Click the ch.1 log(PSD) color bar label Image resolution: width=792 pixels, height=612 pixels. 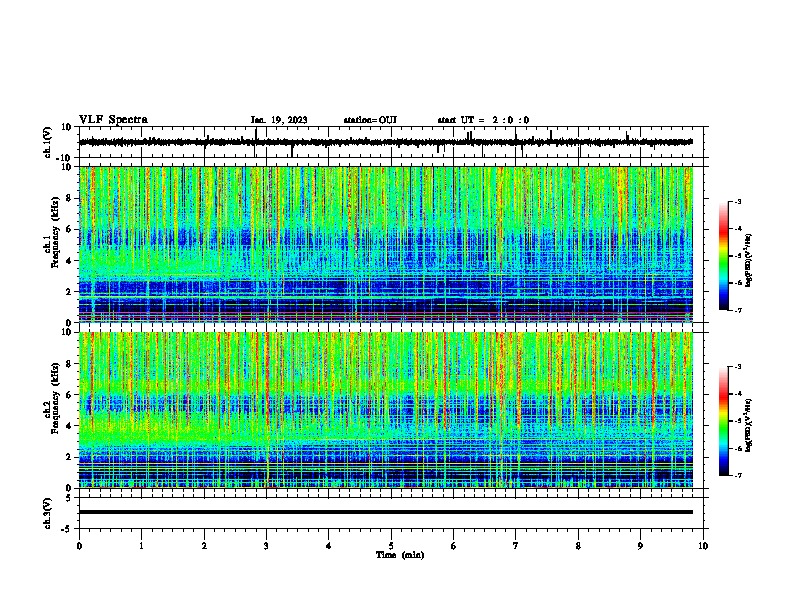coord(748,260)
